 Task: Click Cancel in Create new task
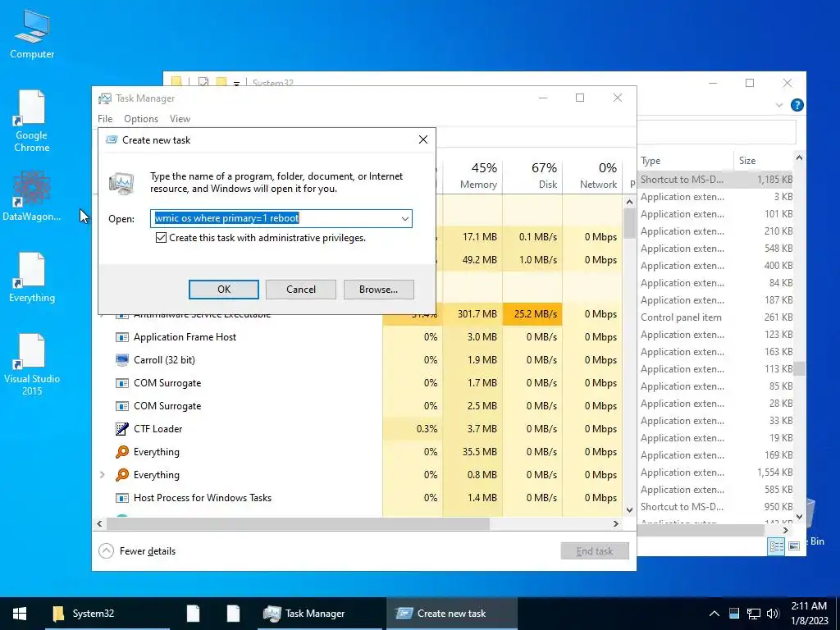(x=300, y=290)
